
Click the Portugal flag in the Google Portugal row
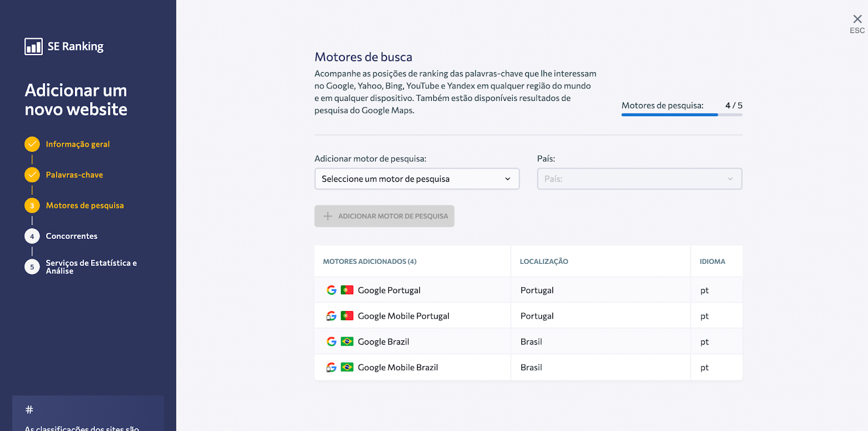[x=347, y=290]
